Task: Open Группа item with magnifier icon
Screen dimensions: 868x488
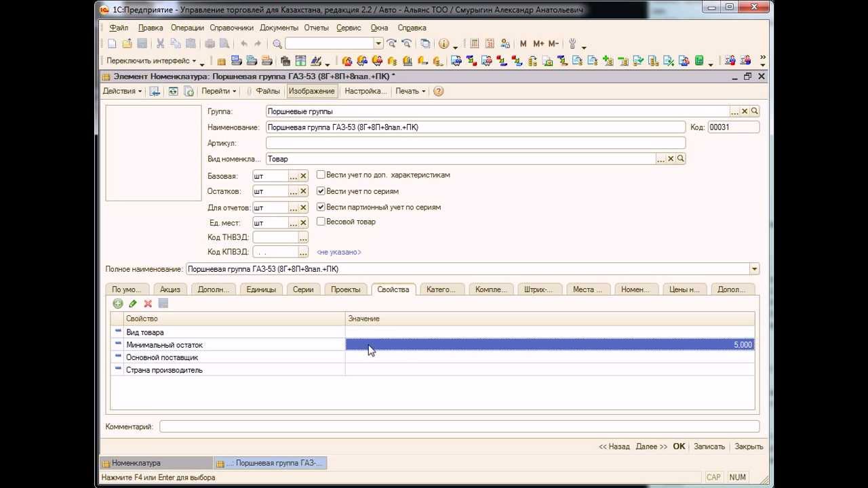Action: (755, 111)
